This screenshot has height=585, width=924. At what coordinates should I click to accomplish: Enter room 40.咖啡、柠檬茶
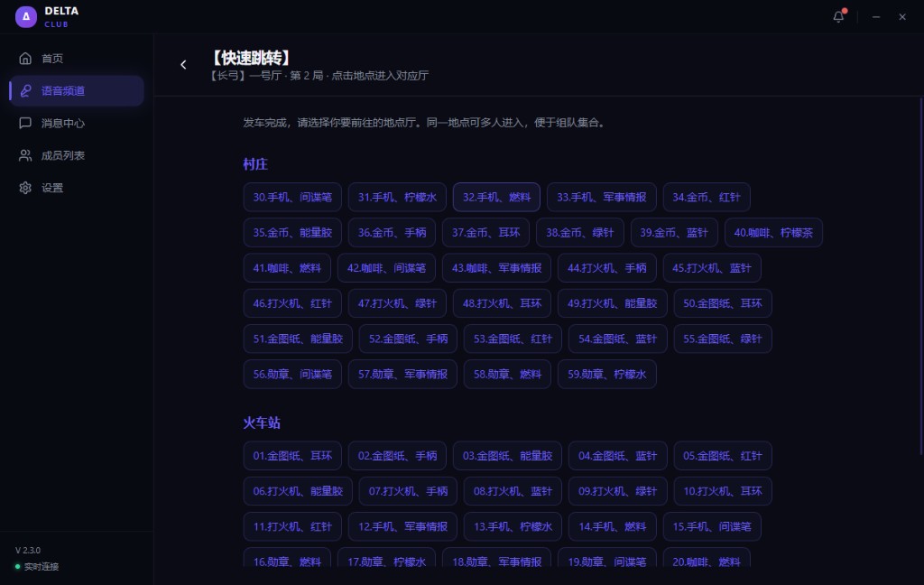pyautogui.click(x=773, y=232)
